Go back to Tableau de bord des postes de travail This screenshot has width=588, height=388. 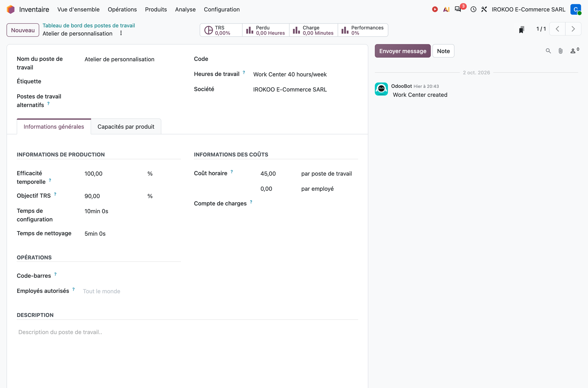[89, 25]
